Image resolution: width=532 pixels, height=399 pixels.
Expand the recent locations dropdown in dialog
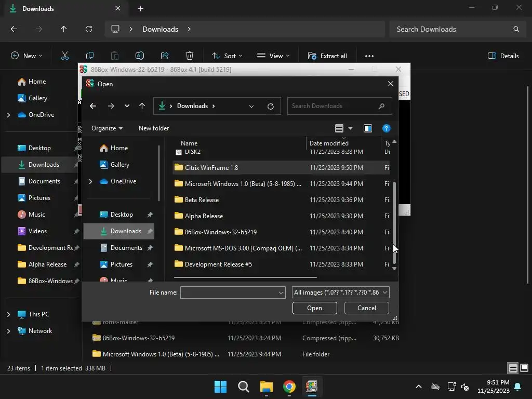pos(127,106)
